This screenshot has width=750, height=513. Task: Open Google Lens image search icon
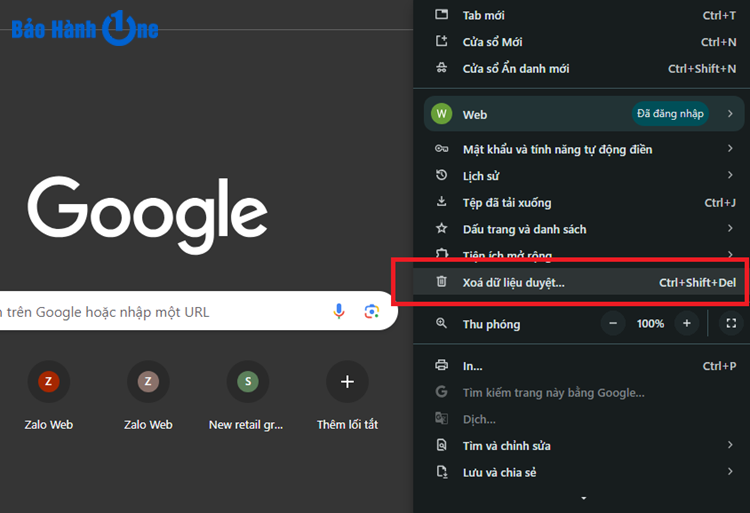[x=372, y=311]
